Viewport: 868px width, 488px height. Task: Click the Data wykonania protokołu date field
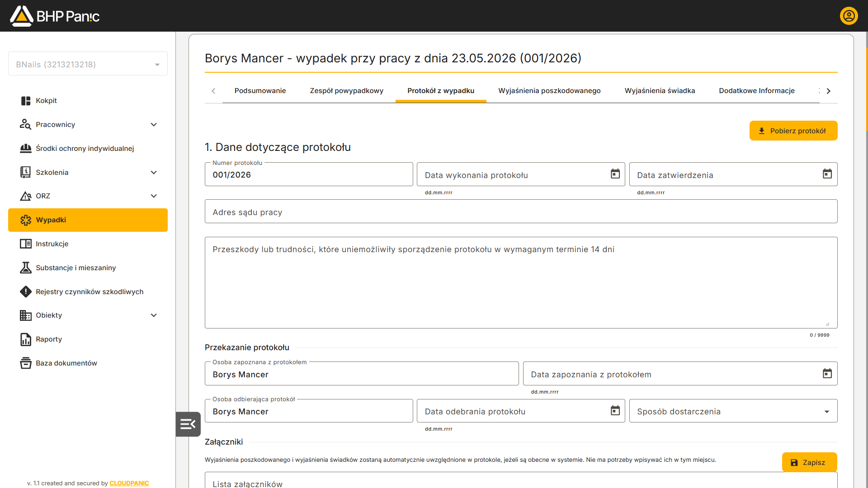click(x=521, y=174)
